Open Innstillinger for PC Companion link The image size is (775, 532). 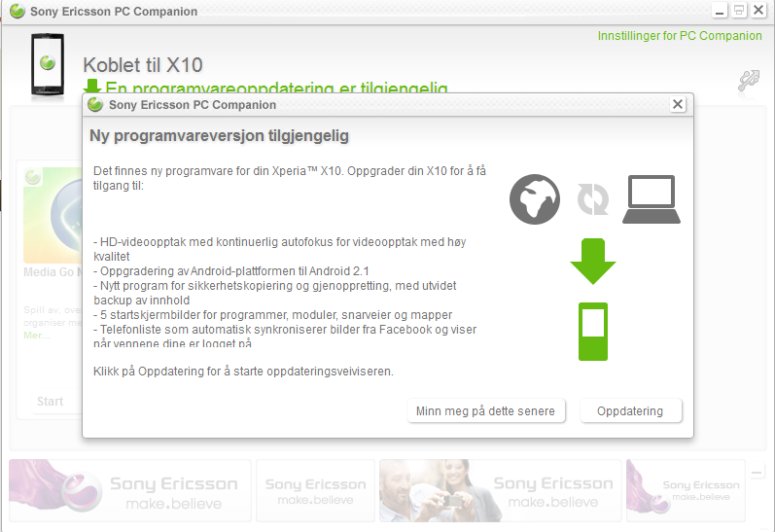tap(680, 36)
